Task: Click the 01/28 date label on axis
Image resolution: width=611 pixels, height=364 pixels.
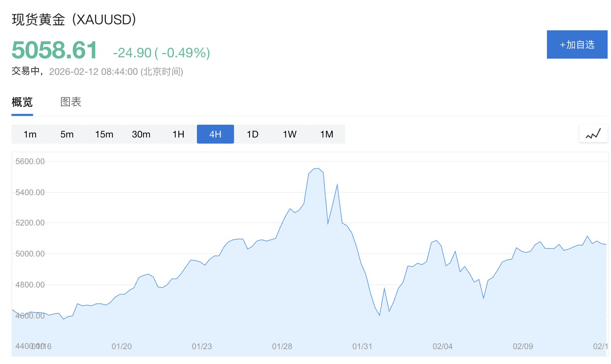Action: 282,347
